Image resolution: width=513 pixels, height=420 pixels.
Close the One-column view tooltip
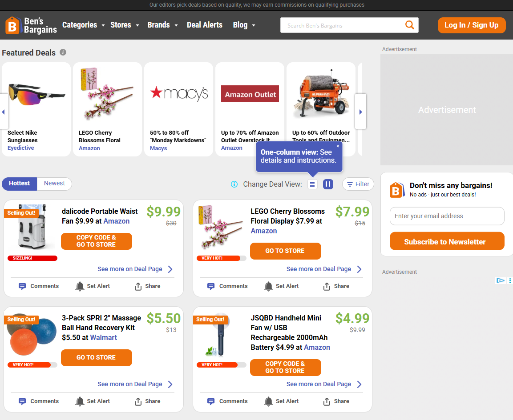338,146
